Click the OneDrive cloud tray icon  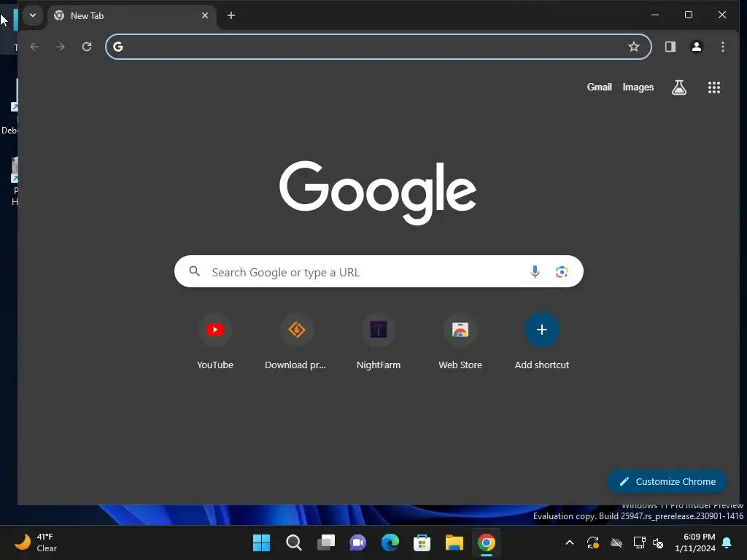pyautogui.click(x=616, y=542)
